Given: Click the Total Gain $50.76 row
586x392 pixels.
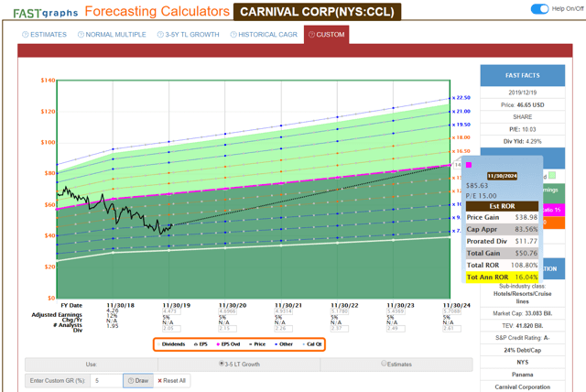Looking at the screenshot, I should pos(503,253).
